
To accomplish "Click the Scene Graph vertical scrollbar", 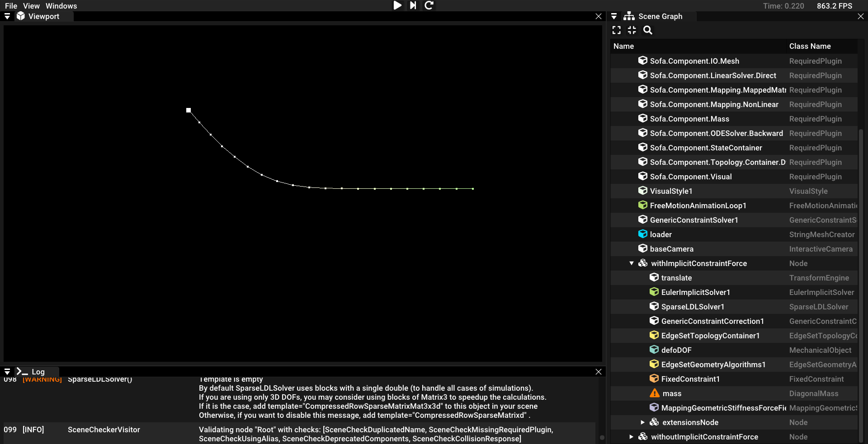I will click(861, 285).
